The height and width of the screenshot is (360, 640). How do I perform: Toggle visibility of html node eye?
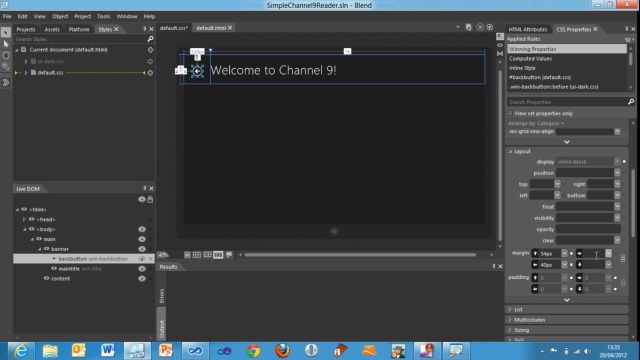(x=24, y=209)
